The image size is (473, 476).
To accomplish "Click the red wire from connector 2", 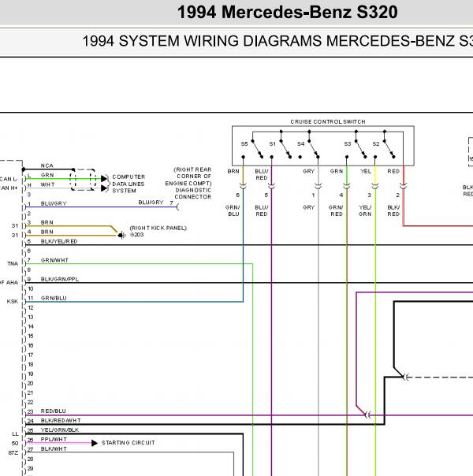I will point(438,226).
